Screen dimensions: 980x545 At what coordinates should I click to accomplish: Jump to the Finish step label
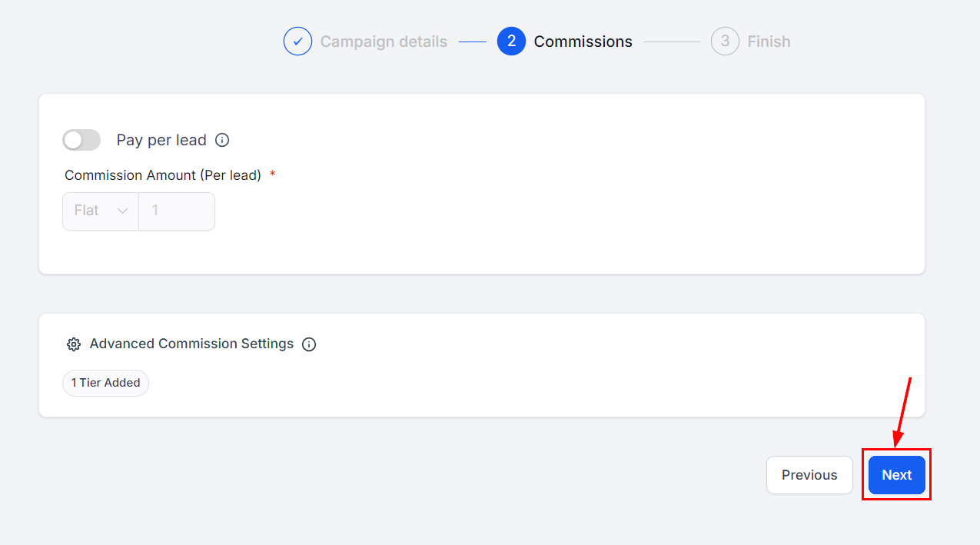(x=769, y=42)
